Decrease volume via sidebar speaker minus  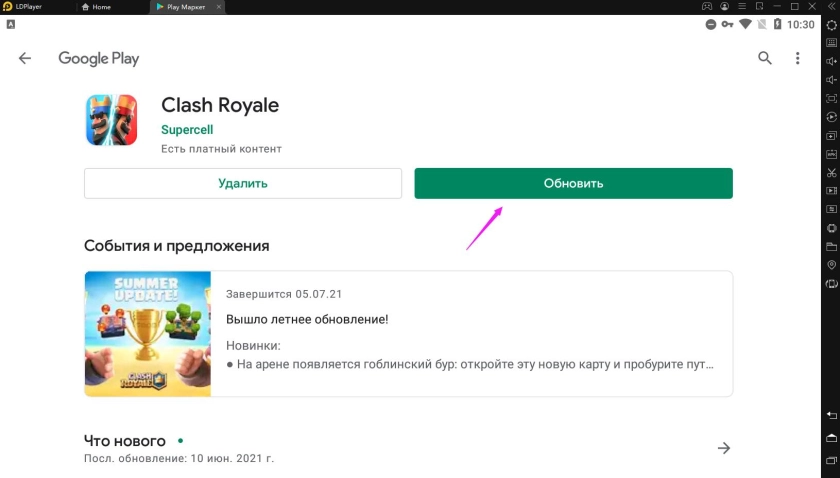point(831,80)
